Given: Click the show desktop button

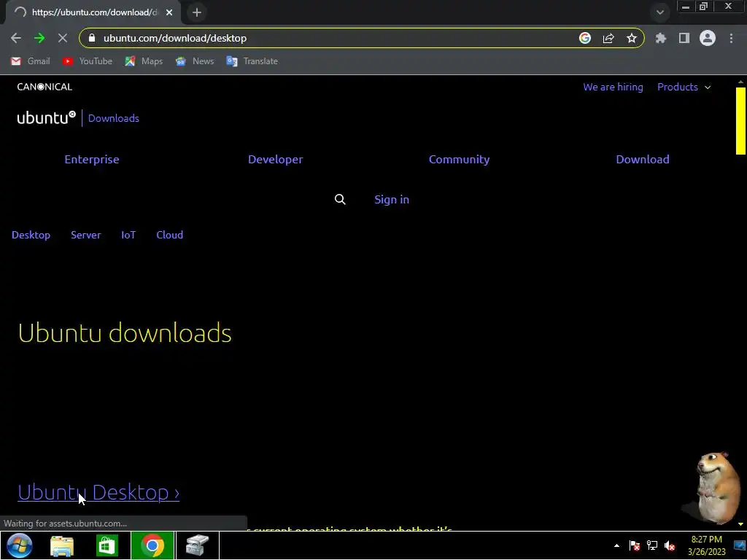Looking at the screenshot, I should coord(740,545).
